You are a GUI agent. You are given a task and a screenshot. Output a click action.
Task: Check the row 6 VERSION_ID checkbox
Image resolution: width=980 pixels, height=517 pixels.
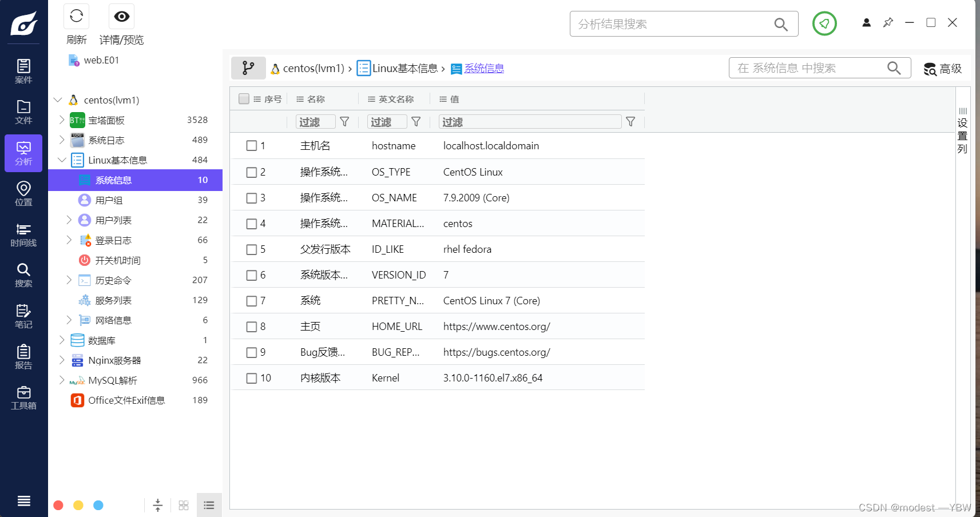(252, 275)
